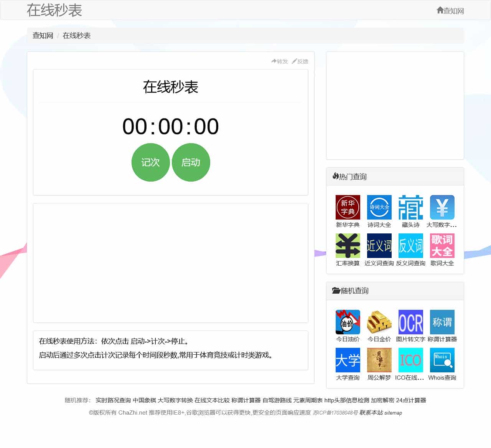The image size is (491, 448).
Task: Select the ICO 在线转换 icon
Action: 410,360
